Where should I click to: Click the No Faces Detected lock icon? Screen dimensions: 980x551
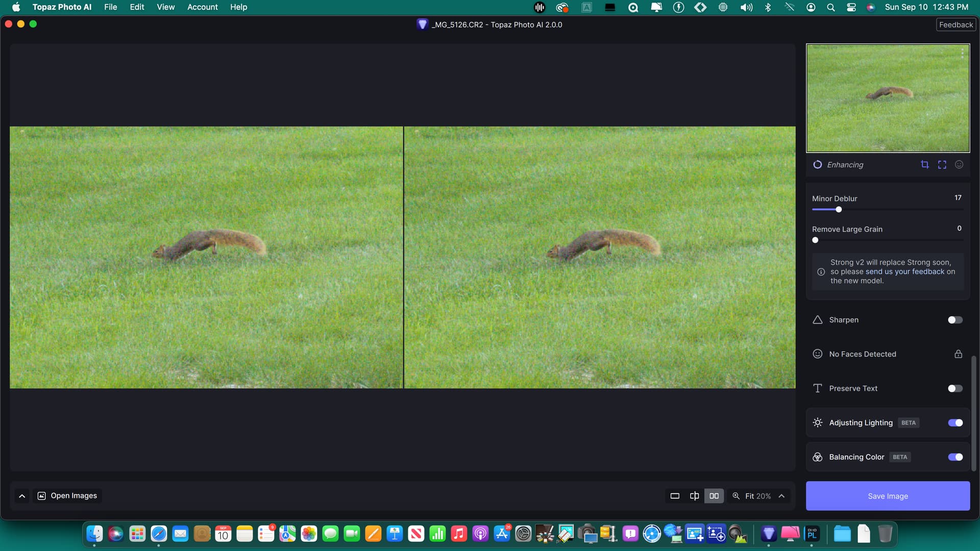pyautogui.click(x=958, y=354)
